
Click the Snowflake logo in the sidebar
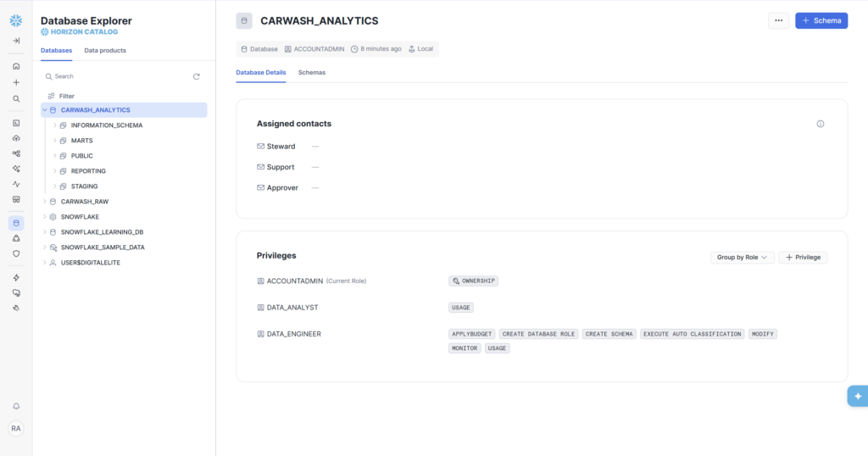[15, 19]
